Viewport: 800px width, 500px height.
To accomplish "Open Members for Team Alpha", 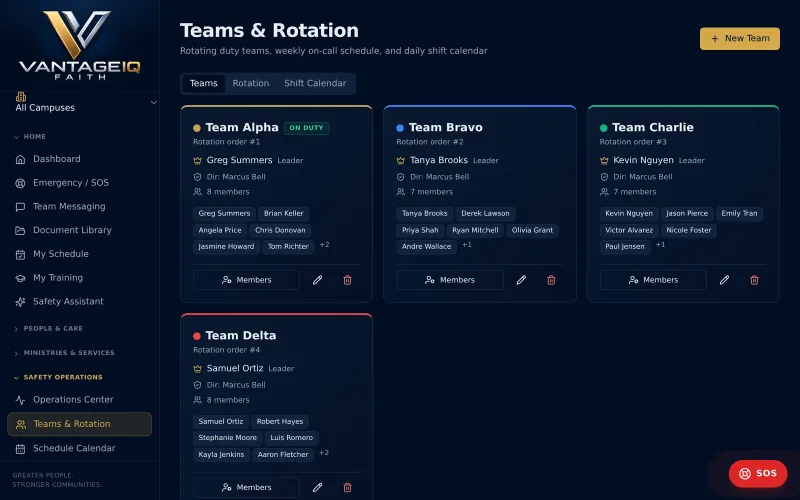I will (x=246, y=280).
